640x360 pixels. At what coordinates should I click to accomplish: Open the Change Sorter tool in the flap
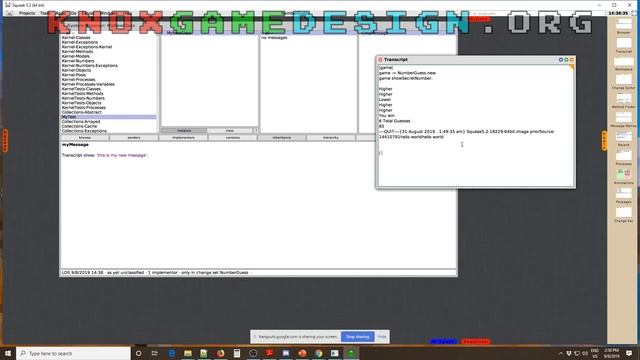pyautogui.click(x=623, y=82)
